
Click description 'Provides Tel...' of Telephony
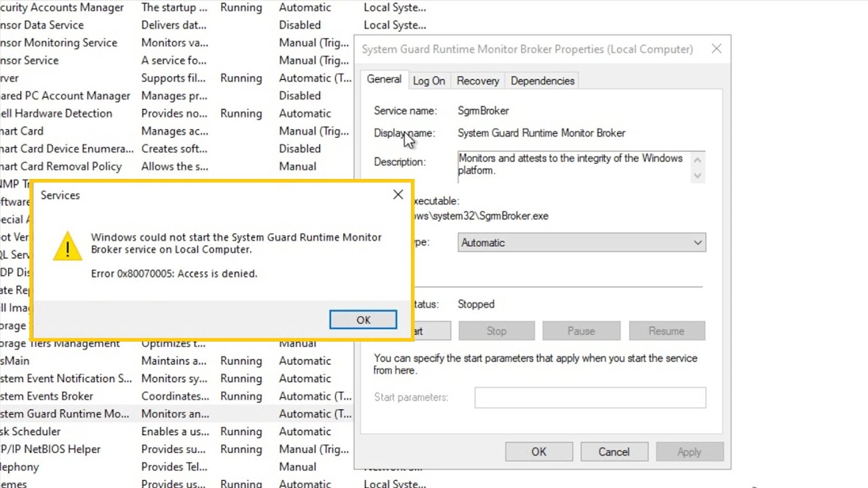pyautogui.click(x=175, y=466)
